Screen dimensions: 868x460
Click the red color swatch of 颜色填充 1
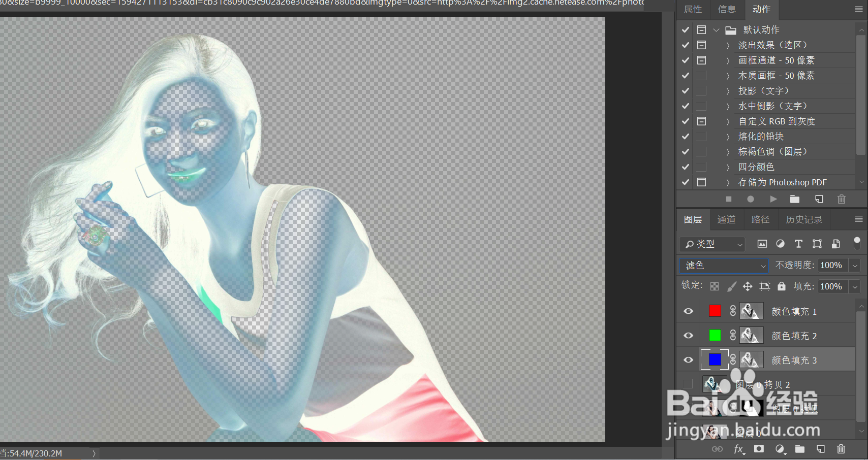(715, 311)
